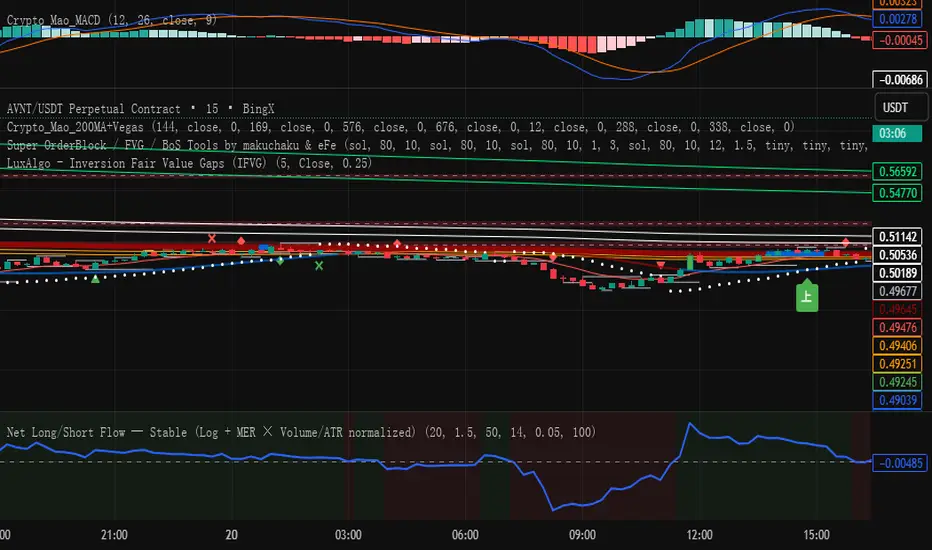
Task: Click the green 上 buy signal label
Action: pyautogui.click(x=807, y=296)
